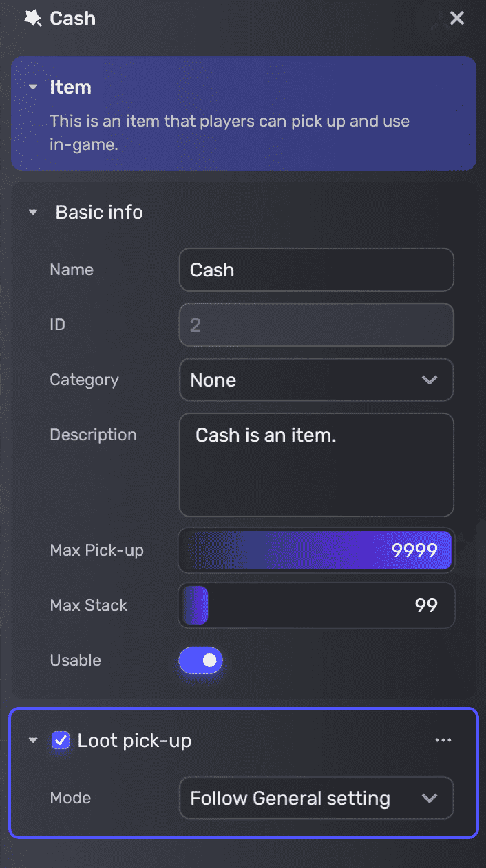Close the Cash item panel
486x868 pixels.
pos(457,18)
